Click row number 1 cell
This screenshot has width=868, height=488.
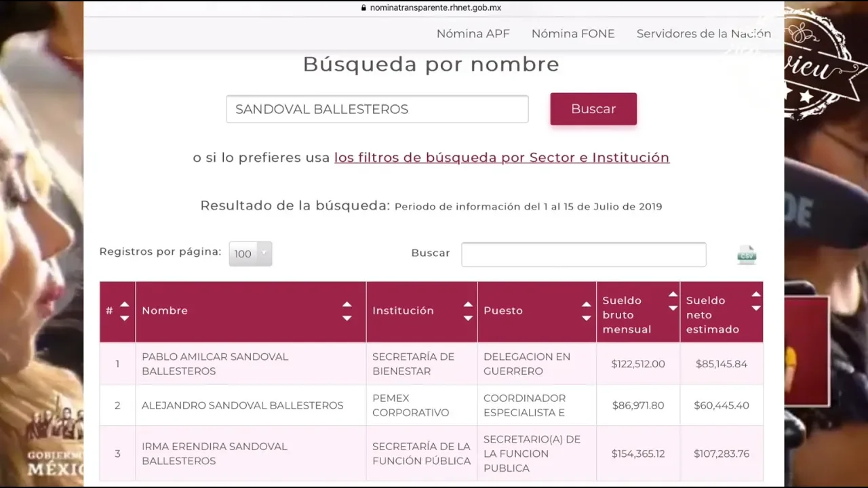(x=117, y=364)
